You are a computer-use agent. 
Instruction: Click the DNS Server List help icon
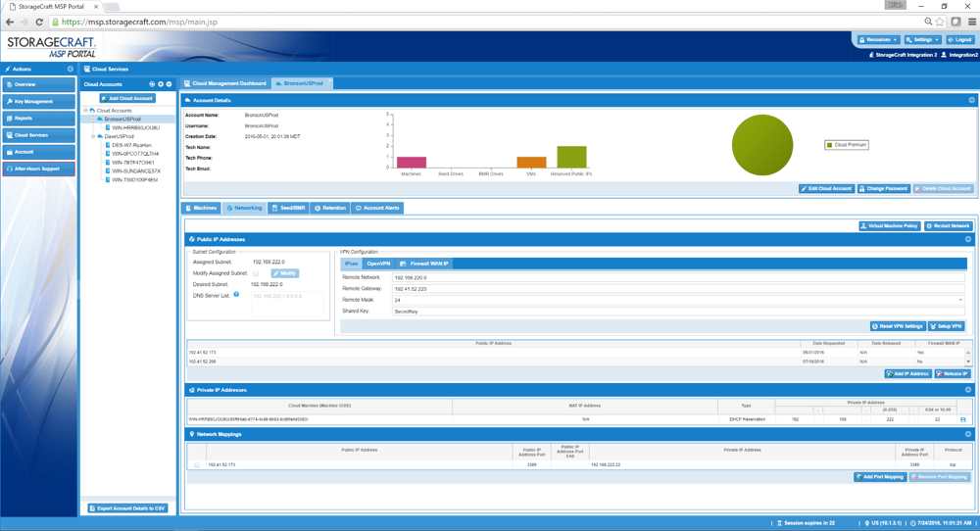(x=236, y=294)
